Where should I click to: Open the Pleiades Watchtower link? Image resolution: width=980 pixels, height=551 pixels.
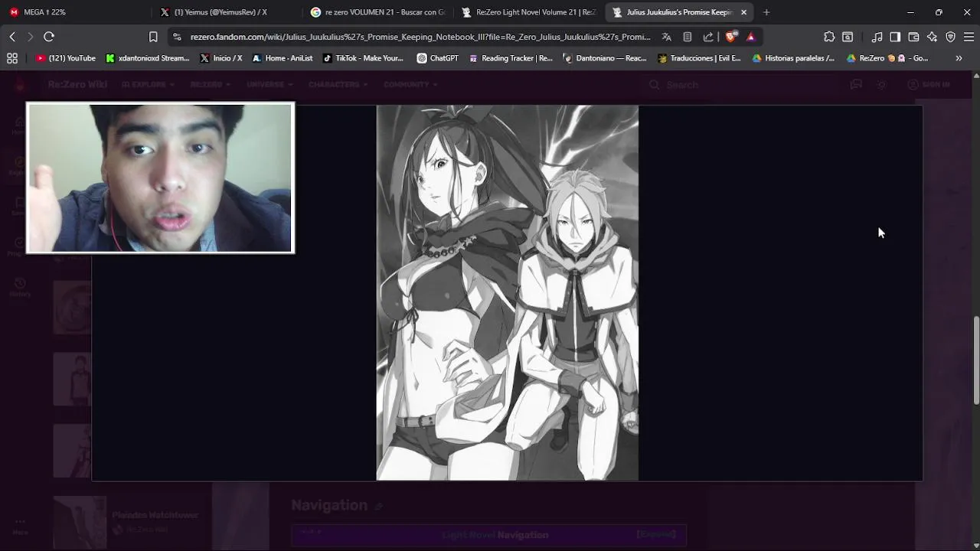155,515
